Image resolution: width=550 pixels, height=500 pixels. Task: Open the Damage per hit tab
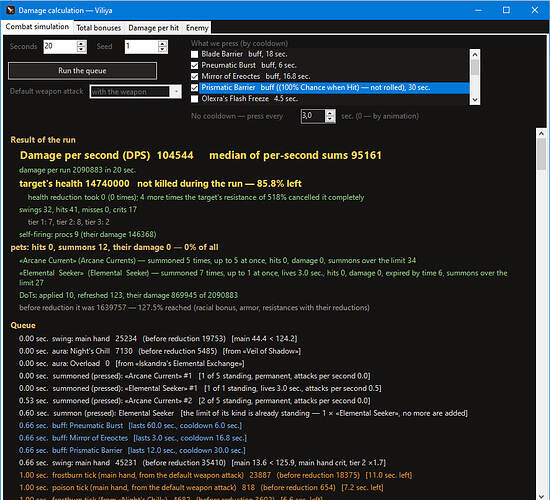153,28
